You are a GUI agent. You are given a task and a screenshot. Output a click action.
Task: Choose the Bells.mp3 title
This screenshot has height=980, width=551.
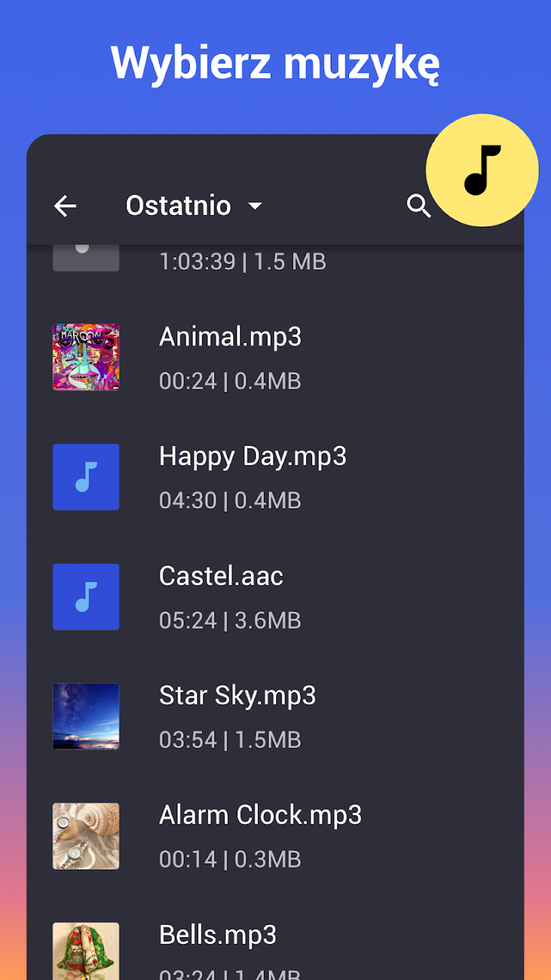click(218, 935)
